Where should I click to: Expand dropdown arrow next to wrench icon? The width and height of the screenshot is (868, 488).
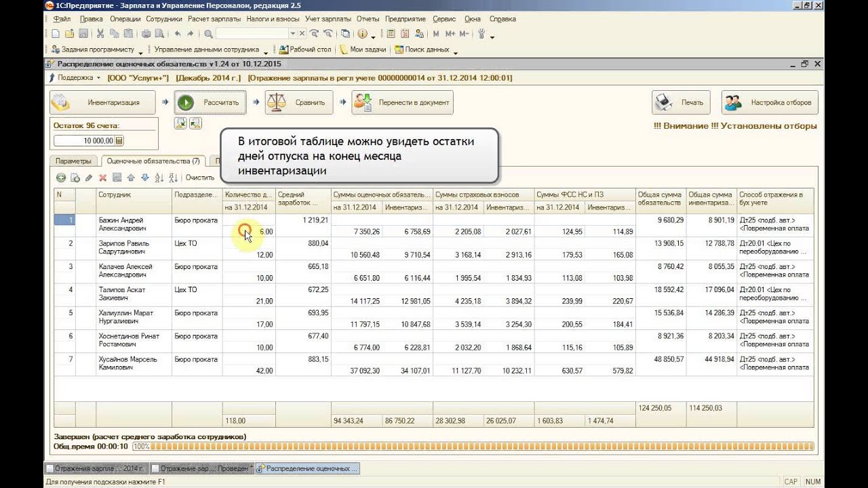coord(492,36)
